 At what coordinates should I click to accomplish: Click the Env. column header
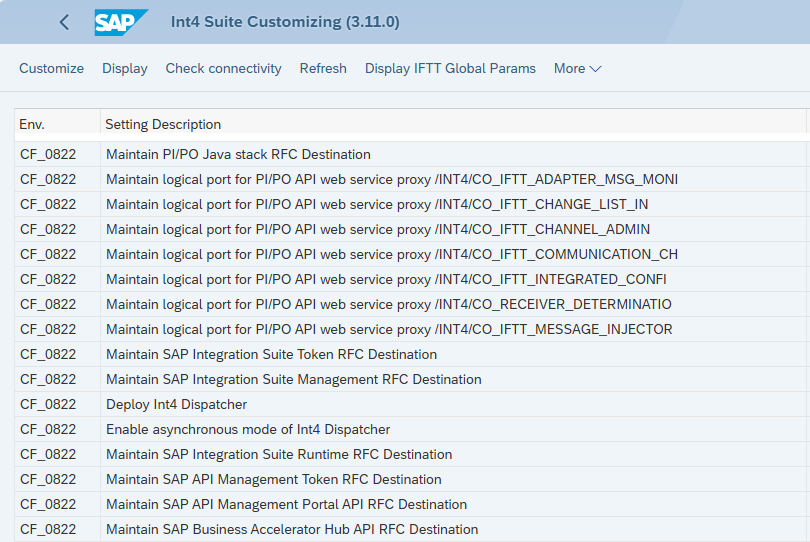(33, 124)
